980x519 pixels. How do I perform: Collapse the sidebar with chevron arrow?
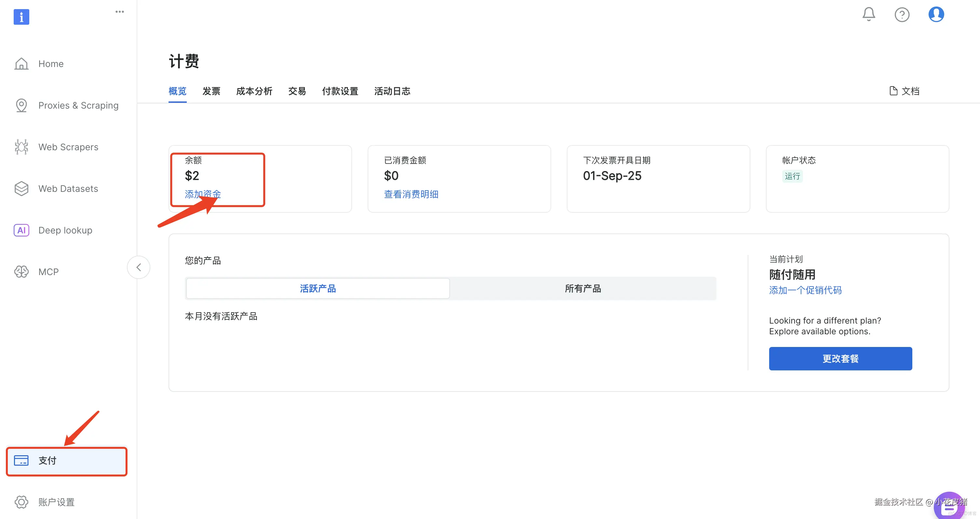pos(139,267)
